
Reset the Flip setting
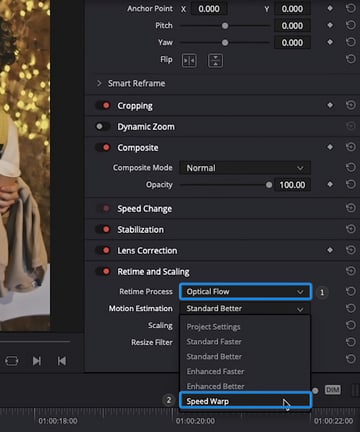tap(351, 59)
